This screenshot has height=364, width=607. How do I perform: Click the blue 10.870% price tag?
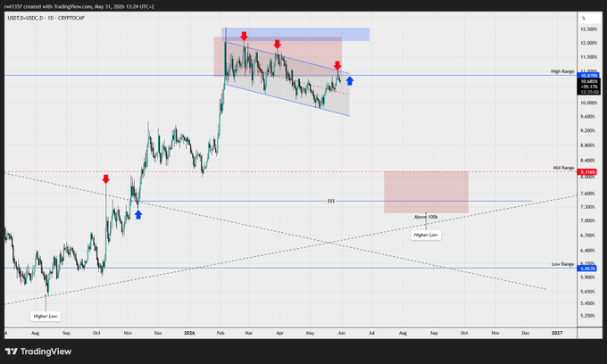[588, 76]
